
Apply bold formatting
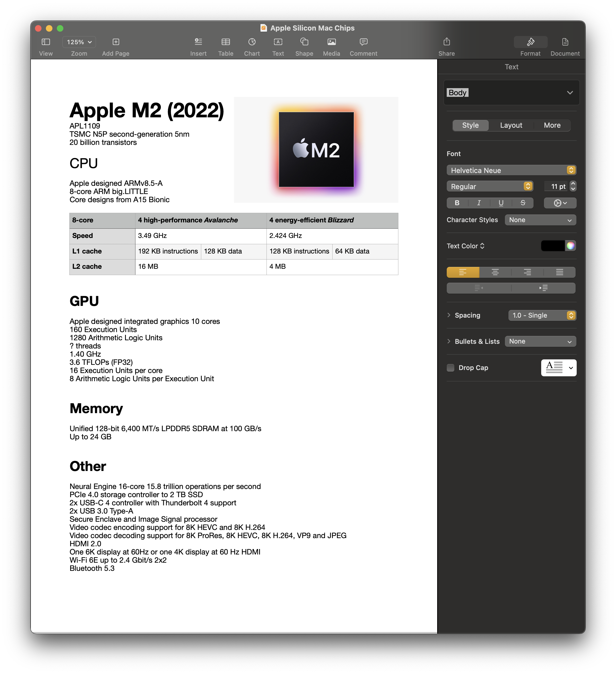(x=457, y=203)
